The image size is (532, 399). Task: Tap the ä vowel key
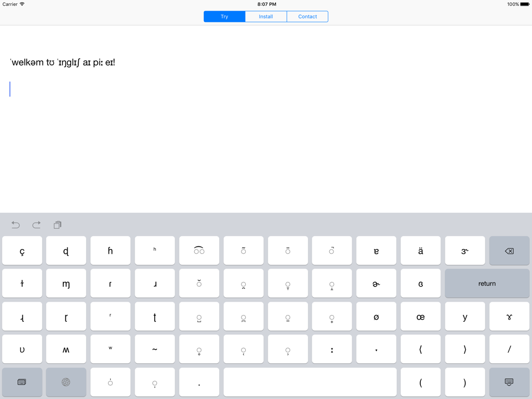pos(420,251)
